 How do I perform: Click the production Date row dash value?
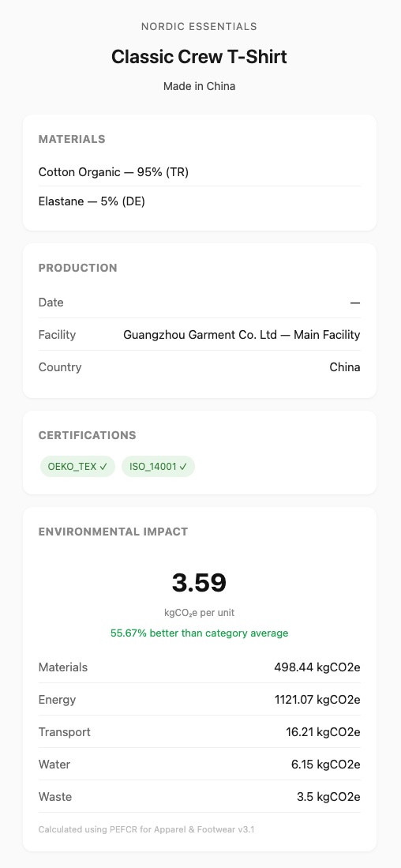(x=355, y=302)
